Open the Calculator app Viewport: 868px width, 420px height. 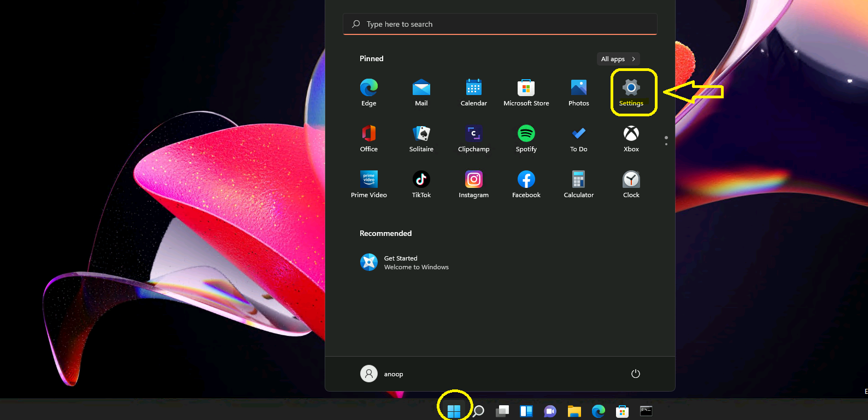[x=579, y=185]
